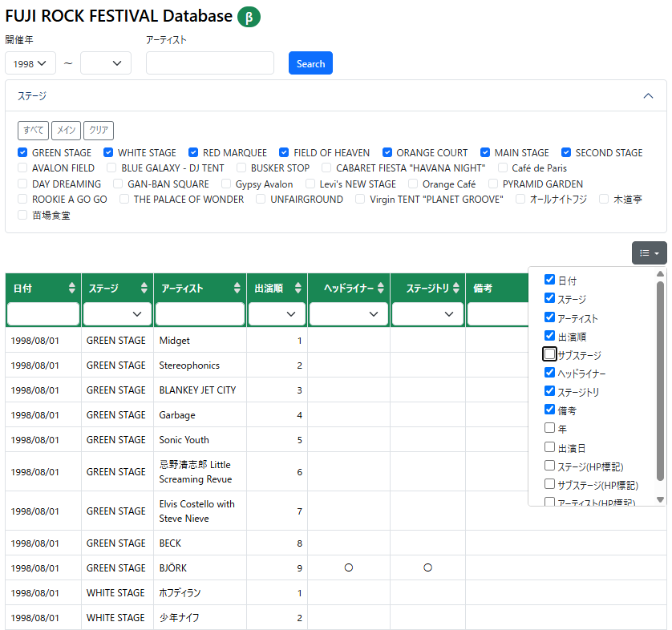672x630 pixels.
Task: Click the Search button
Action: coord(310,63)
